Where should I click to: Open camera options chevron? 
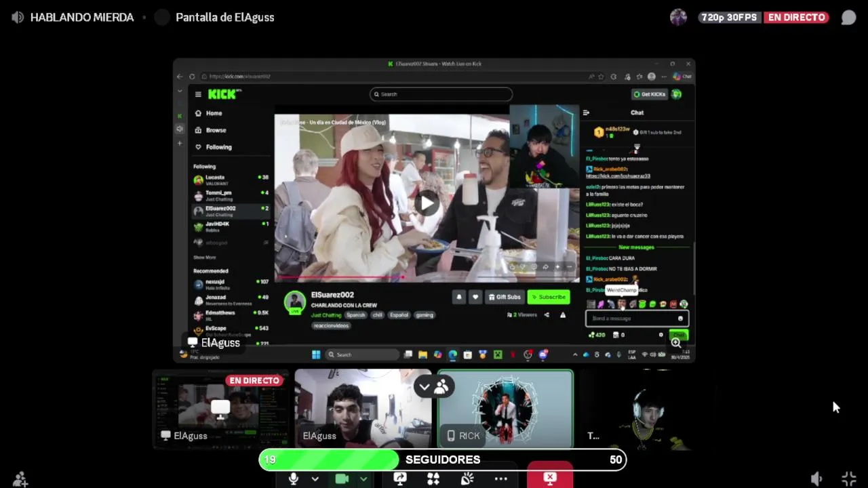click(363, 479)
